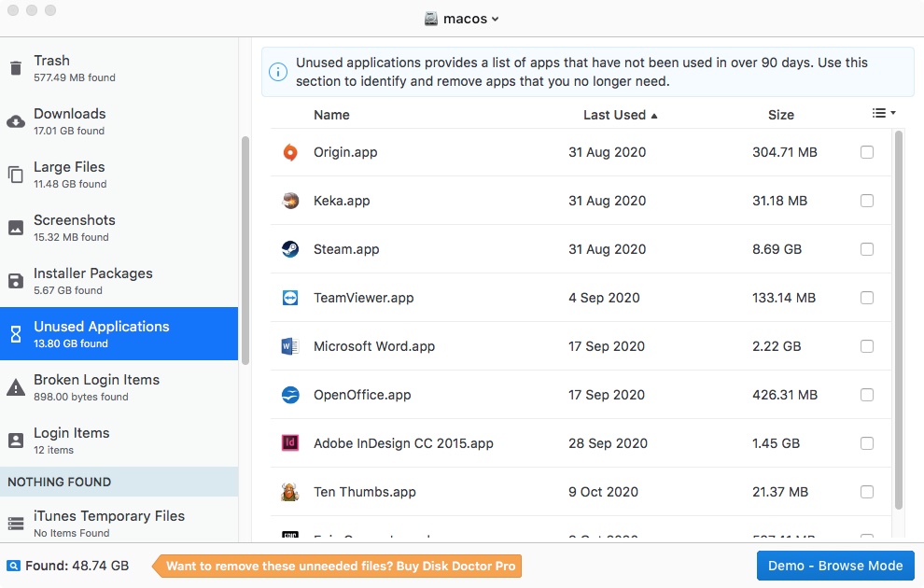Click the Downloads cloud icon
The image size is (924, 588).
pos(16,122)
